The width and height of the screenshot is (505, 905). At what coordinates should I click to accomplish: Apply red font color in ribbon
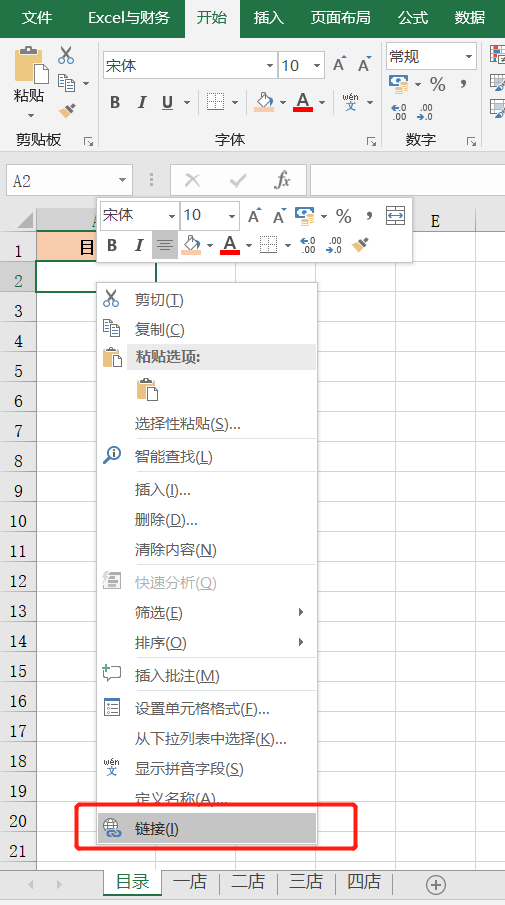(303, 102)
